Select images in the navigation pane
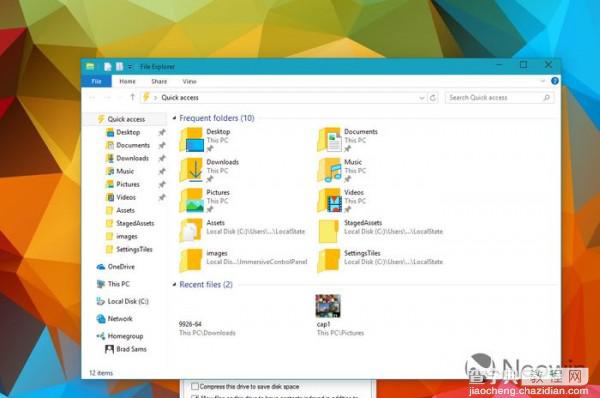This screenshot has width=600, height=398. [x=126, y=236]
